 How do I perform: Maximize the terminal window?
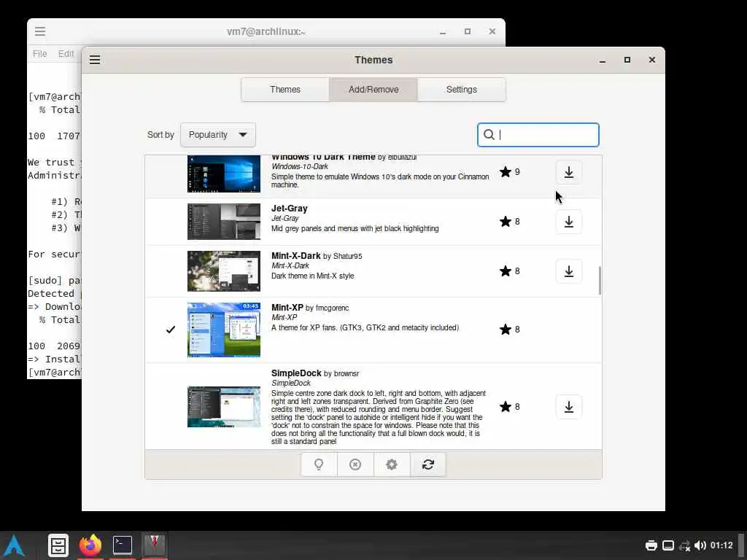[x=468, y=31]
